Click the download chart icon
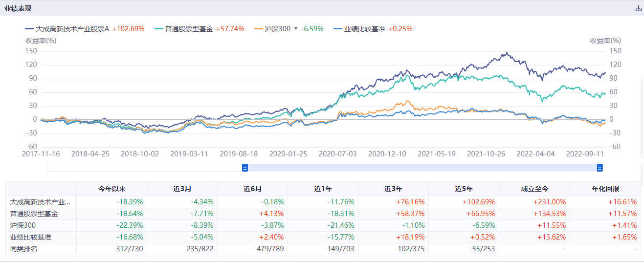The width and height of the screenshot is (644, 263). [638, 8]
